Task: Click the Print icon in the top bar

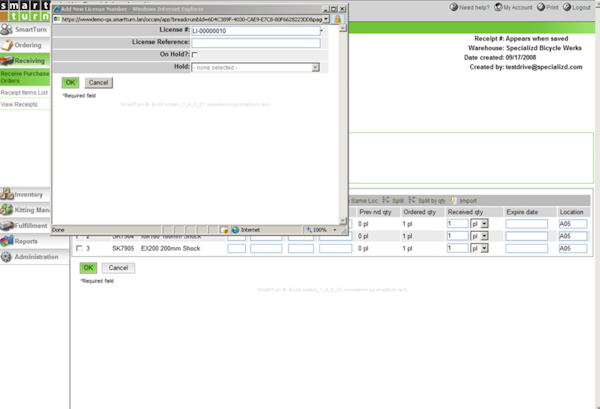Action: 541,7
